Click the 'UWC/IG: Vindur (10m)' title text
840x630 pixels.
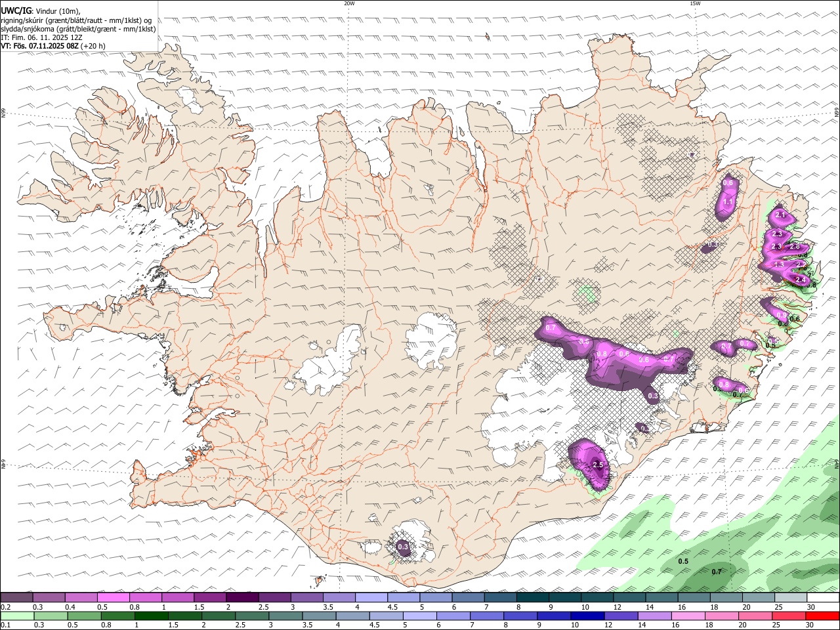click(x=41, y=11)
